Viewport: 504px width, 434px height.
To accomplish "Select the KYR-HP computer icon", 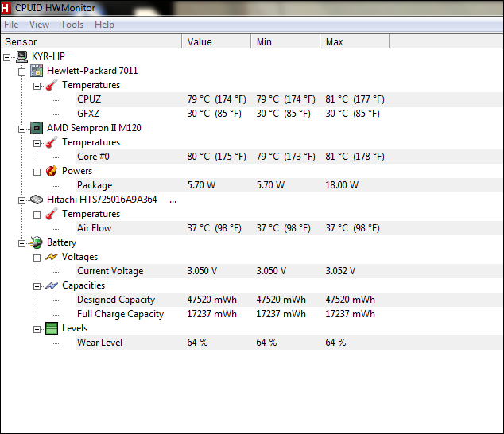I will (21, 56).
